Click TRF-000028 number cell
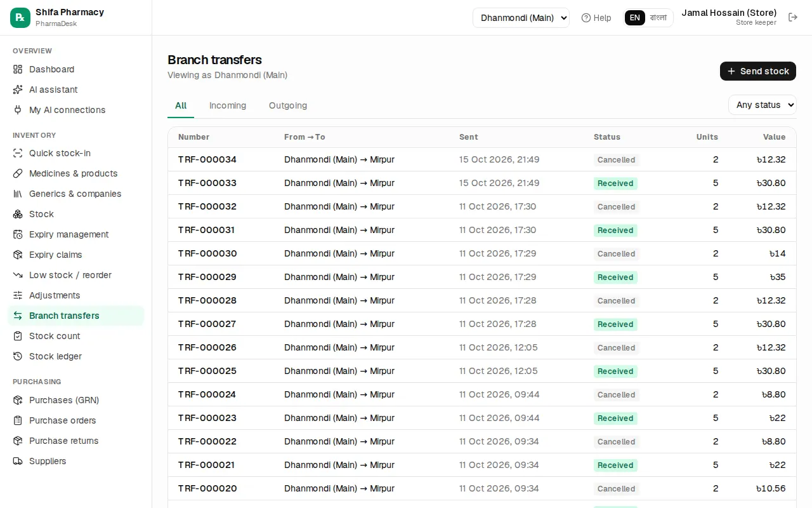 (207, 300)
